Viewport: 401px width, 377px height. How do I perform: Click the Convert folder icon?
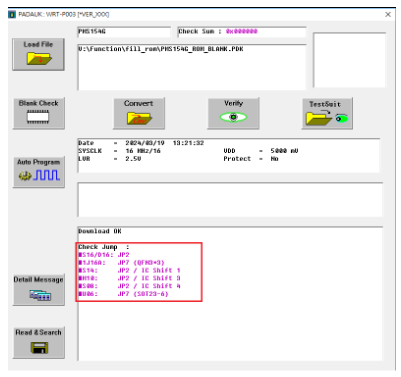(x=139, y=118)
